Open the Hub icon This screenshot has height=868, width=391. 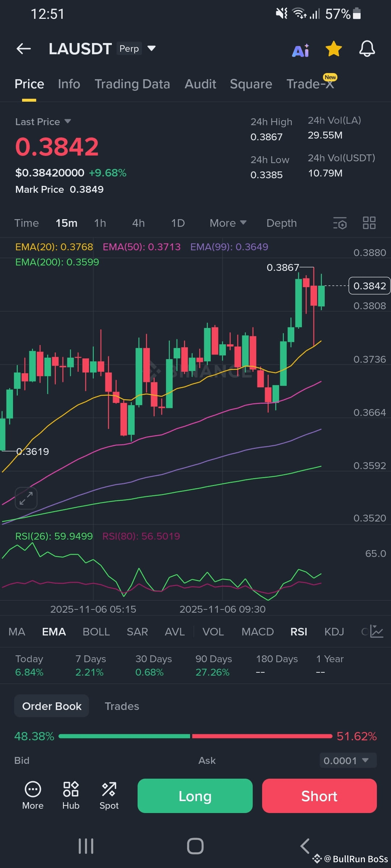coord(71,795)
